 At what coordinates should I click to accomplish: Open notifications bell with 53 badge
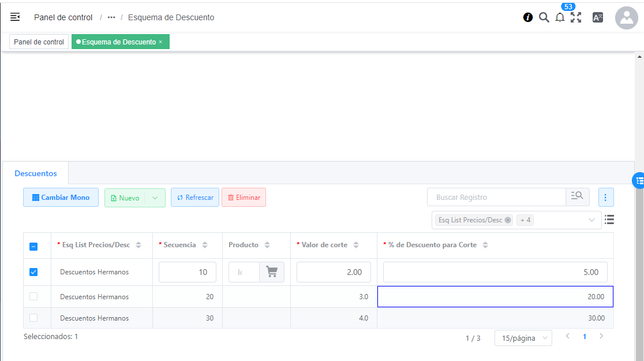click(560, 17)
